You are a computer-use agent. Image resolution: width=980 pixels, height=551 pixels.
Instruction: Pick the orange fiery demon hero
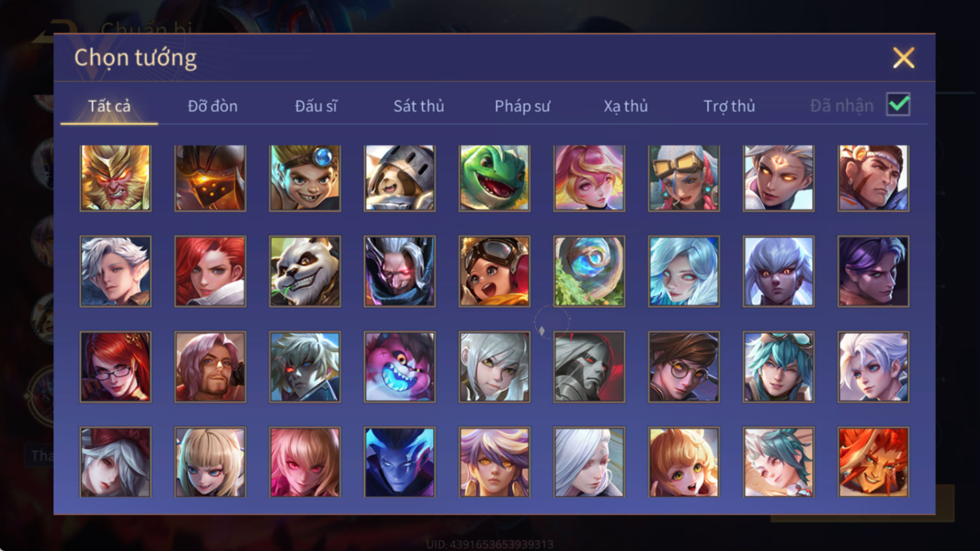pyautogui.click(x=873, y=462)
